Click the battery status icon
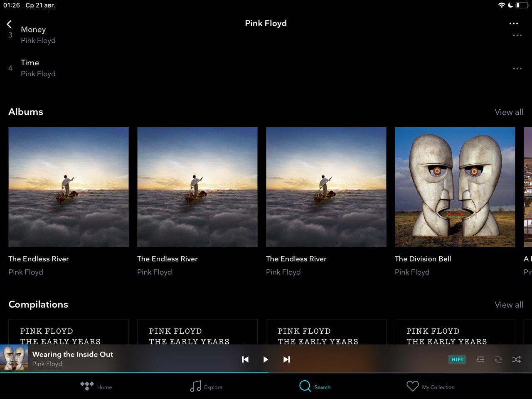Screen dimensions: 532x399 [522, 5]
